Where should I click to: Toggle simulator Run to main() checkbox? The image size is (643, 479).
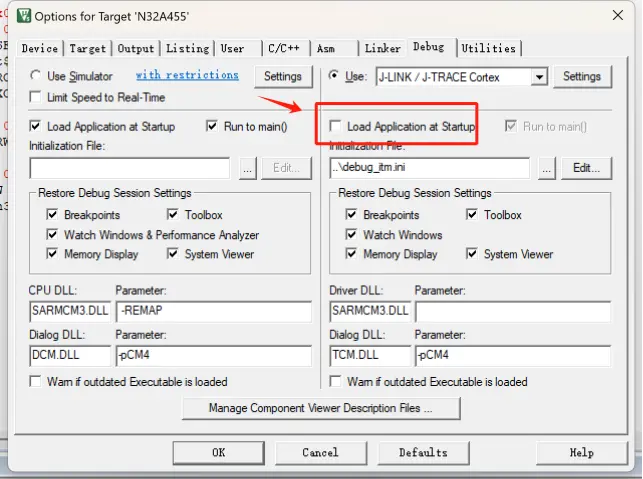[212, 126]
